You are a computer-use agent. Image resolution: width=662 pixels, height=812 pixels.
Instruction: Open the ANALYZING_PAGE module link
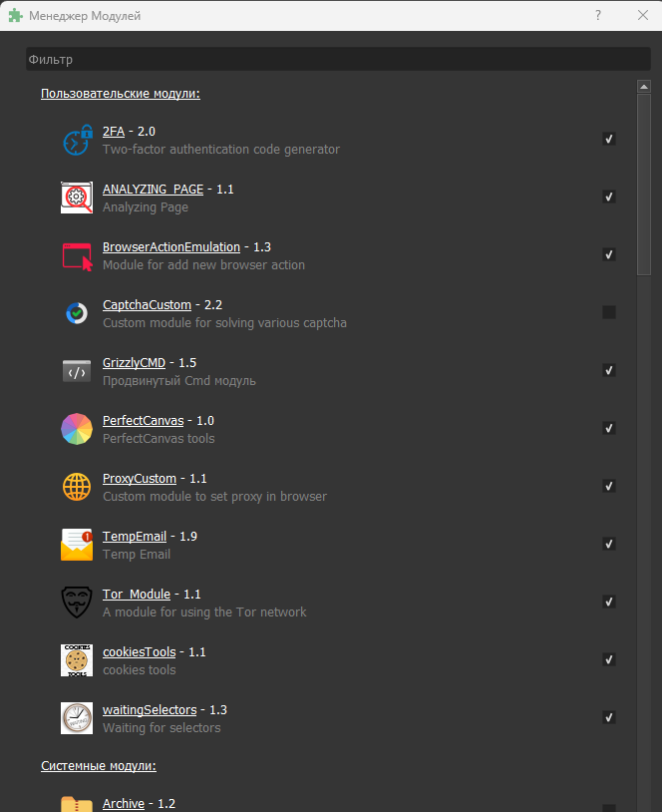coord(153,190)
